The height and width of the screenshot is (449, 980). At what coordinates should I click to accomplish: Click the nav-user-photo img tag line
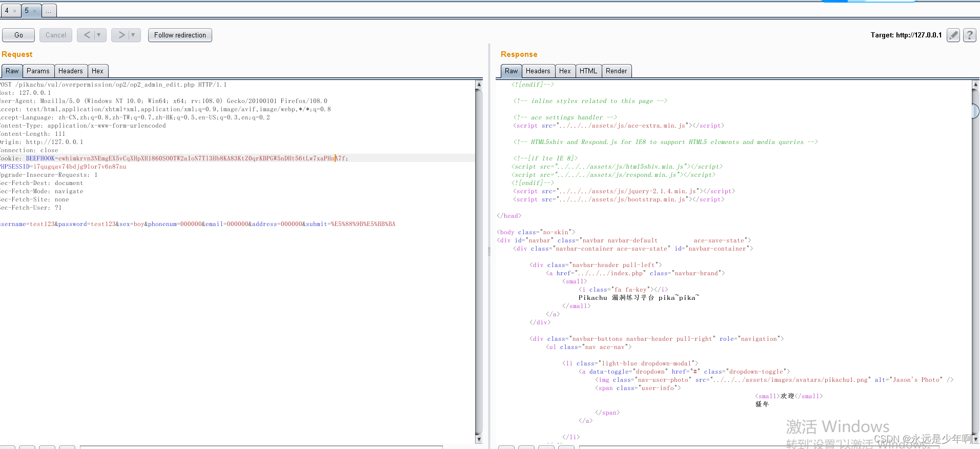click(x=774, y=380)
